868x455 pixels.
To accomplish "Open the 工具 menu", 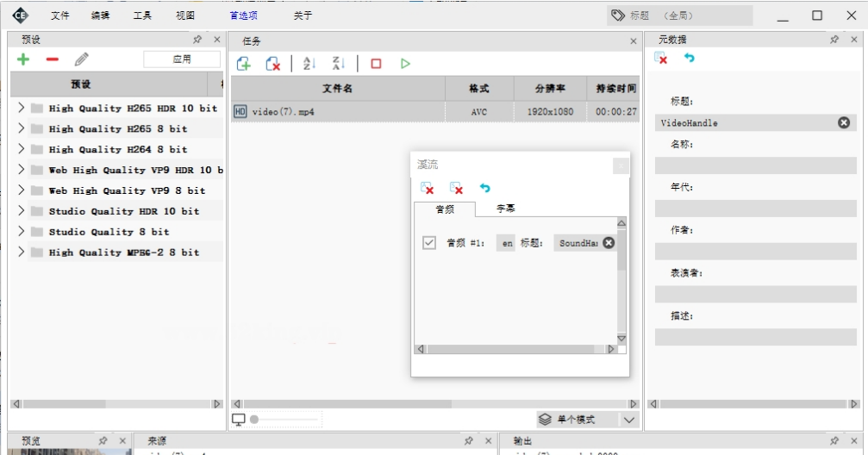I will pyautogui.click(x=142, y=16).
